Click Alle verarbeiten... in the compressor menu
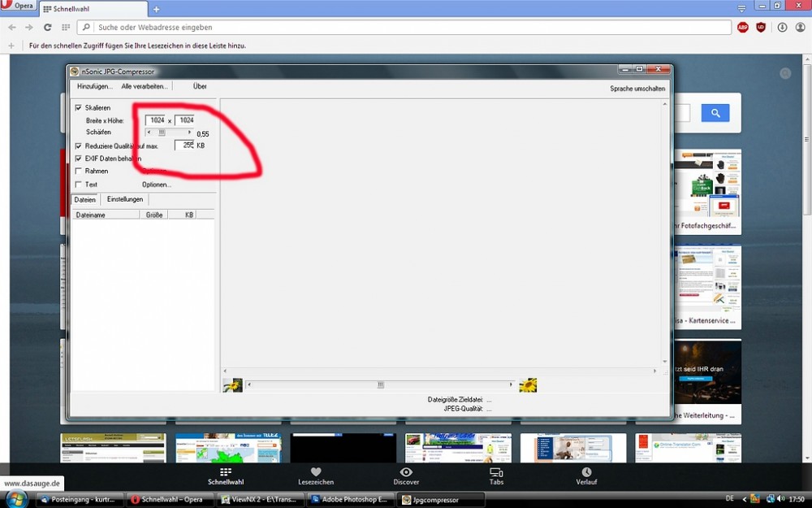This screenshot has width=812, height=508. tap(145, 87)
